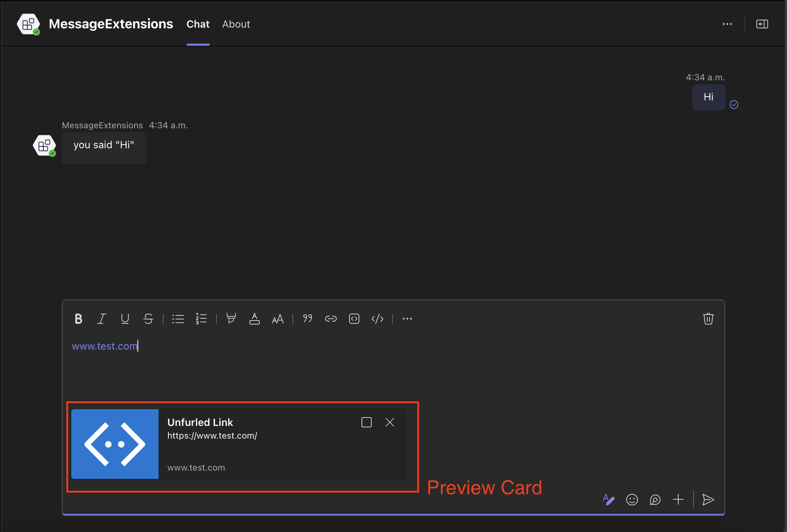
Task: Toggle bullet list formatting
Action: (178, 319)
